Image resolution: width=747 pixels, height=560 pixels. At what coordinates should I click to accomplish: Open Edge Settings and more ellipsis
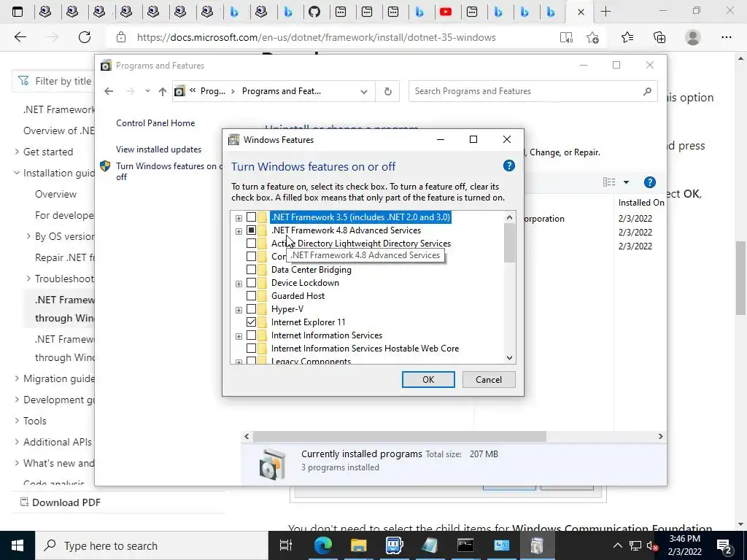click(726, 37)
